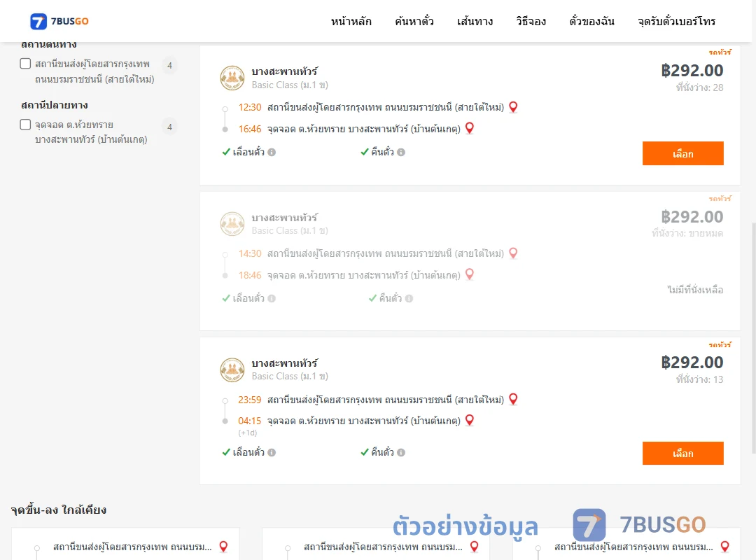This screenshot has height=560, width=756.
Task: Click page vertical scrollbar
Action: coord(753,337)
